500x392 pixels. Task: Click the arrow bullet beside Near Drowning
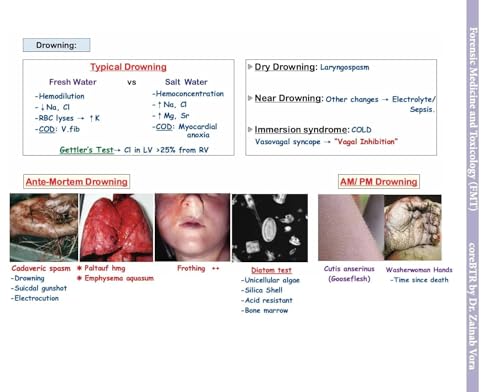click(x=250, y=98)
